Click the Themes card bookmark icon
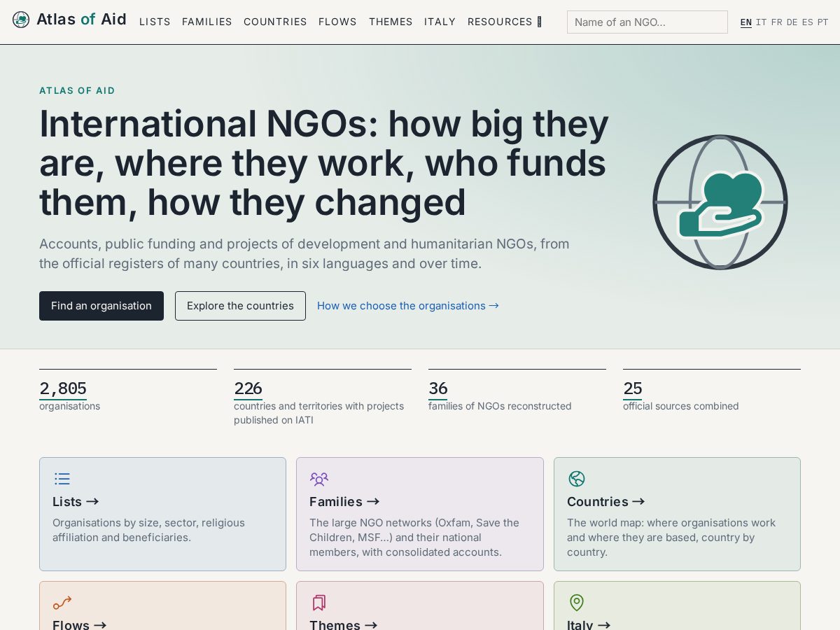 tap(319, 603)
